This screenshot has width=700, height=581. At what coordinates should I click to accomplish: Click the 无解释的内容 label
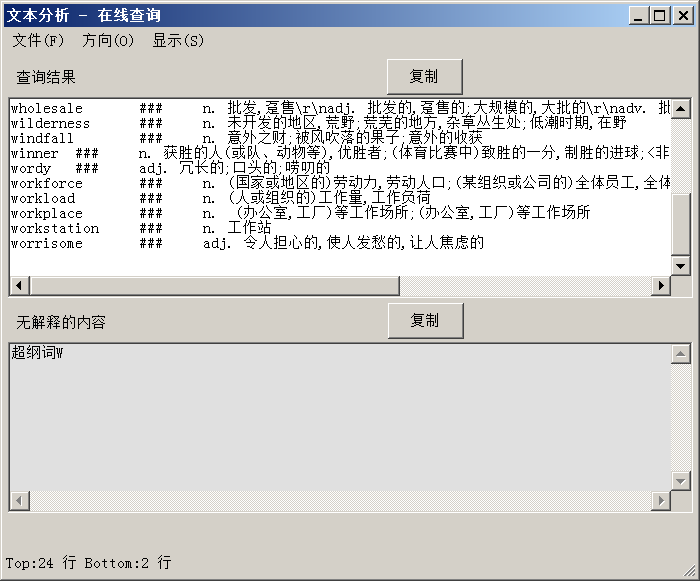click(61, 322)
